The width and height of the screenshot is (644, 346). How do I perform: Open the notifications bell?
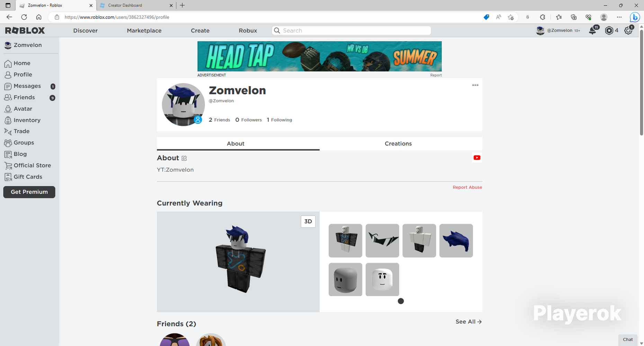[x=593, y=30]
